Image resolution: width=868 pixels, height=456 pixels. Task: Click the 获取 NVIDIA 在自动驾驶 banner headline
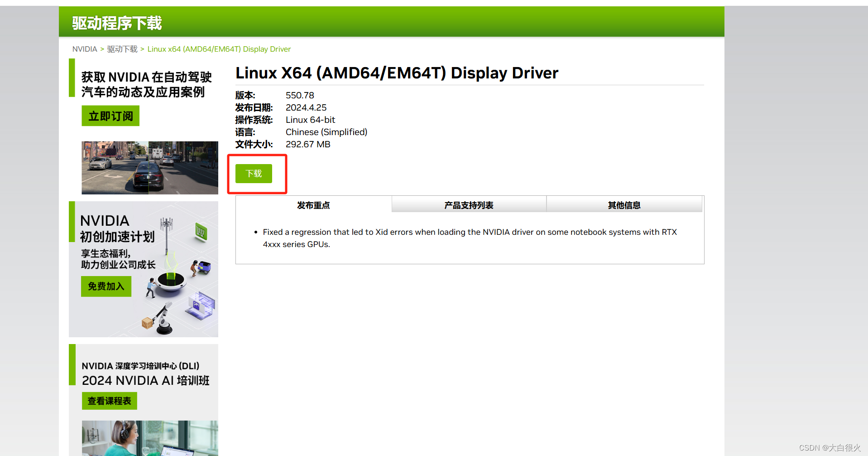[x=146, y=84]
